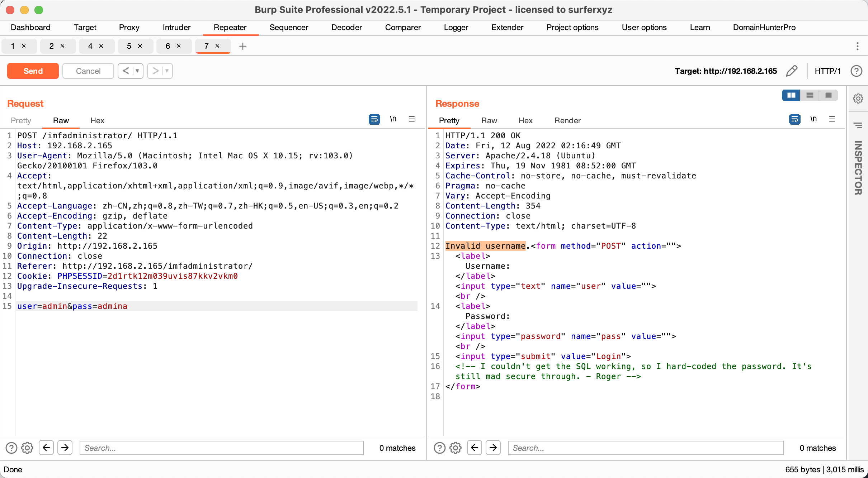Screen dimensions: 868x478
Task: Jump to next Response search match
Action: pos(493,448)
